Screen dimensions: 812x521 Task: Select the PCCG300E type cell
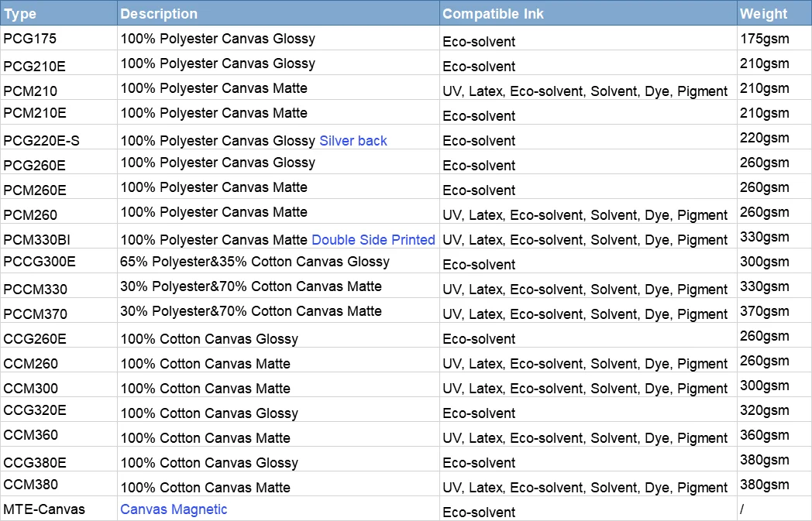[x=40, y=262]
